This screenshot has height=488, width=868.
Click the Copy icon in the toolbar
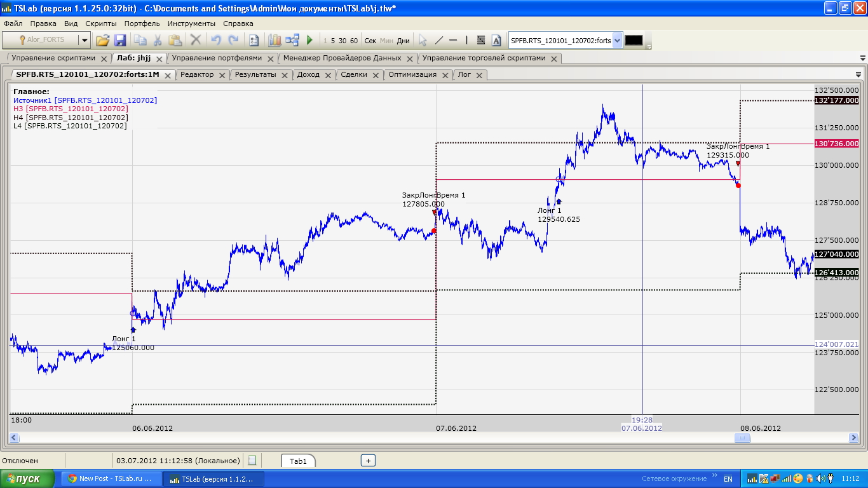pyautogui.click(x=140, y=40)
